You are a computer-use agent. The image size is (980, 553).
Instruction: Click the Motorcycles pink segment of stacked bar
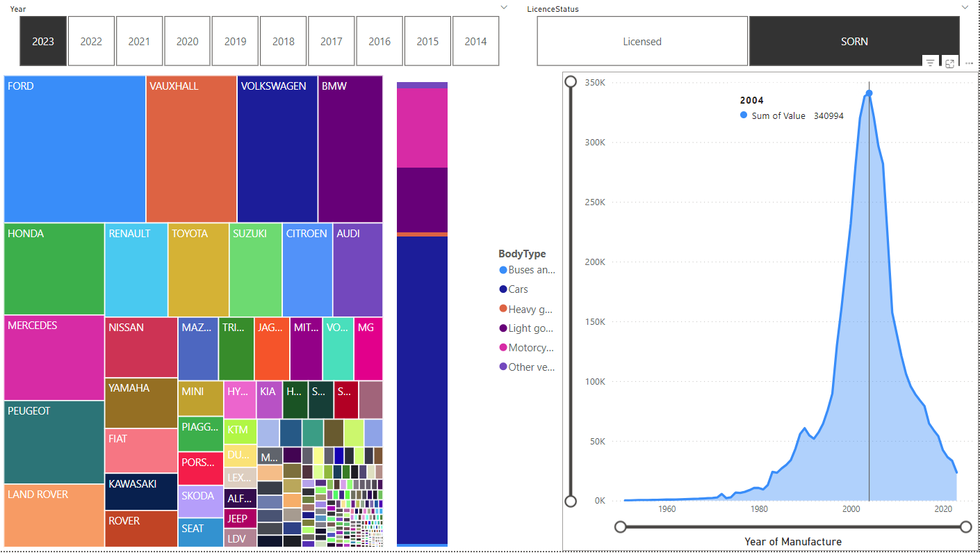(x=422, y=128)
